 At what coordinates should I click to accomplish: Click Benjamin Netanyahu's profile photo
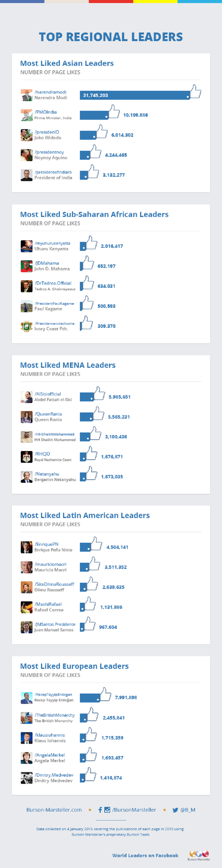[27, 477]
